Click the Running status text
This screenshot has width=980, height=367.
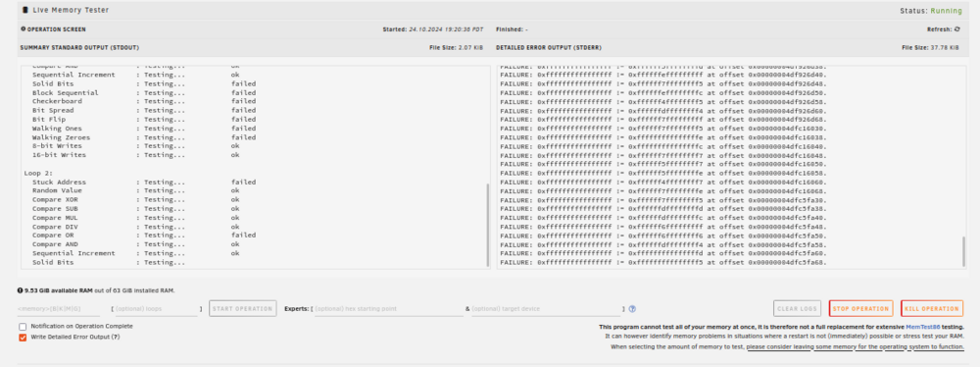pyautogui.click(x=947, y=11)
